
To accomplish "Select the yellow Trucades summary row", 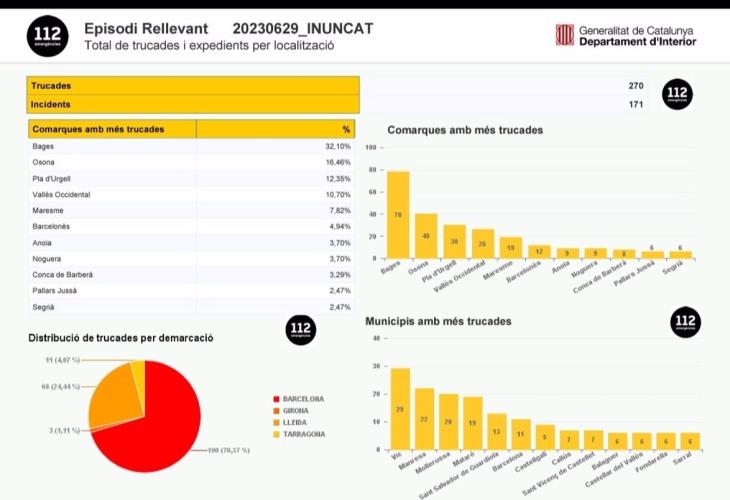I will point(192,86).
